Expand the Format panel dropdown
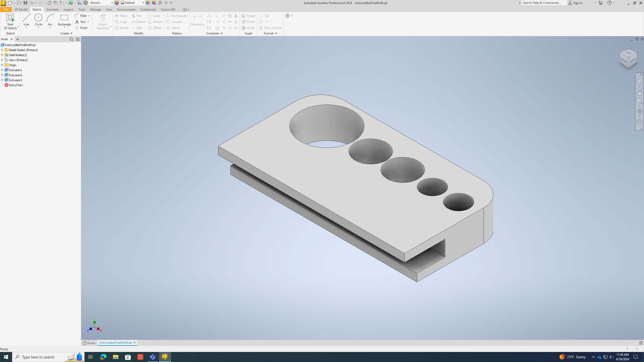This screenshot has width=644, height=362. (x=270, y=33)
